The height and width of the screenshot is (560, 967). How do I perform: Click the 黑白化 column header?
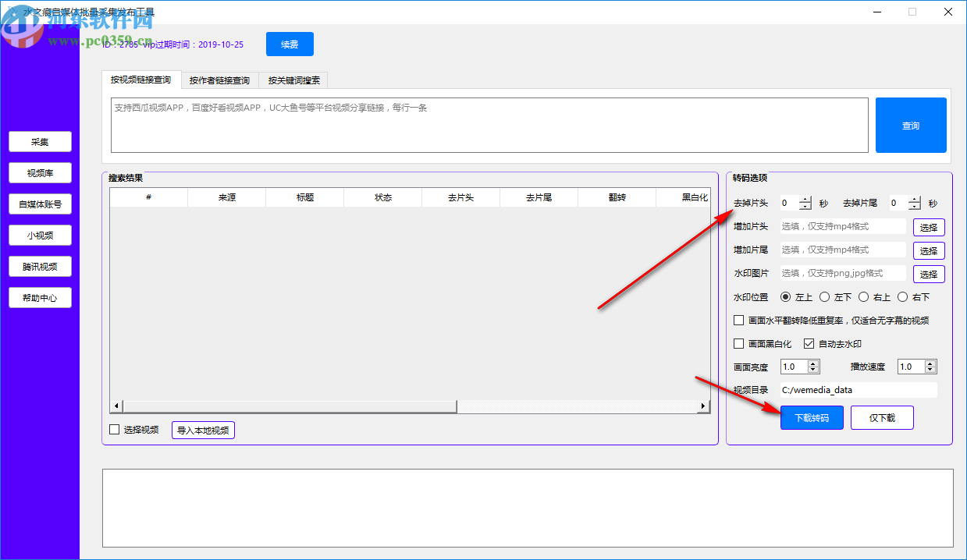[x=683, y=197]
